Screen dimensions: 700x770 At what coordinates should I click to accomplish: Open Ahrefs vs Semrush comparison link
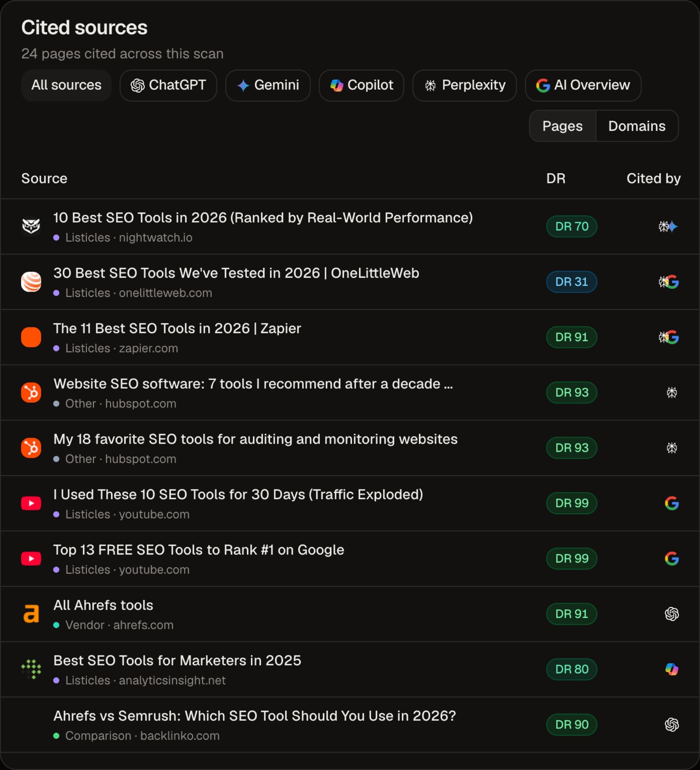click(254, 716)
